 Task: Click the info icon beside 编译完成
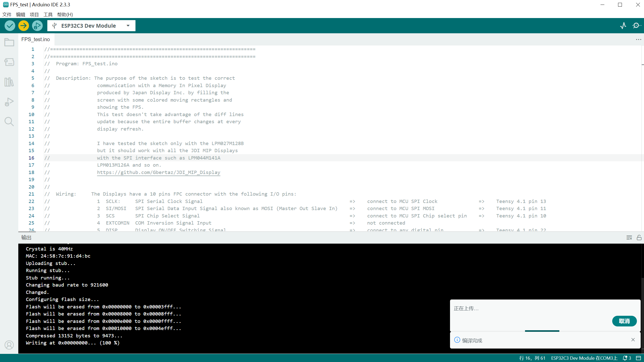[457, 340]
